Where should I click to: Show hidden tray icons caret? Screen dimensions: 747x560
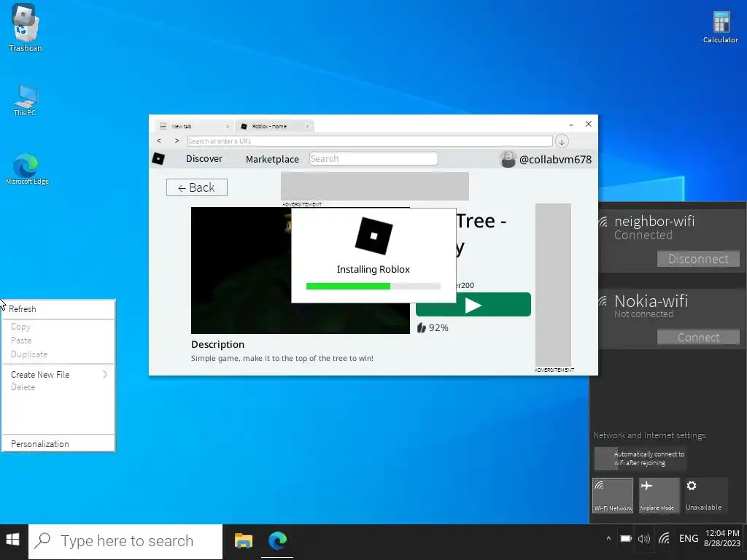(608, 539)
